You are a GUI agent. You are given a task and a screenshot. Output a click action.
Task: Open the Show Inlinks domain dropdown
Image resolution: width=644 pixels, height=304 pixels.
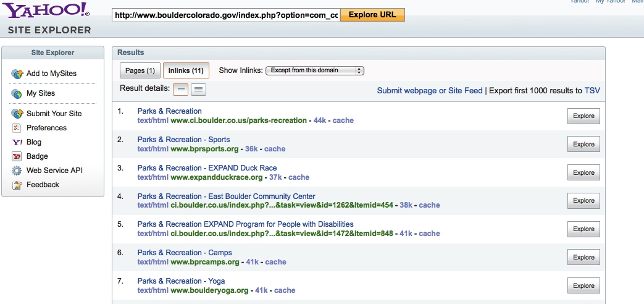click(315, 70)
